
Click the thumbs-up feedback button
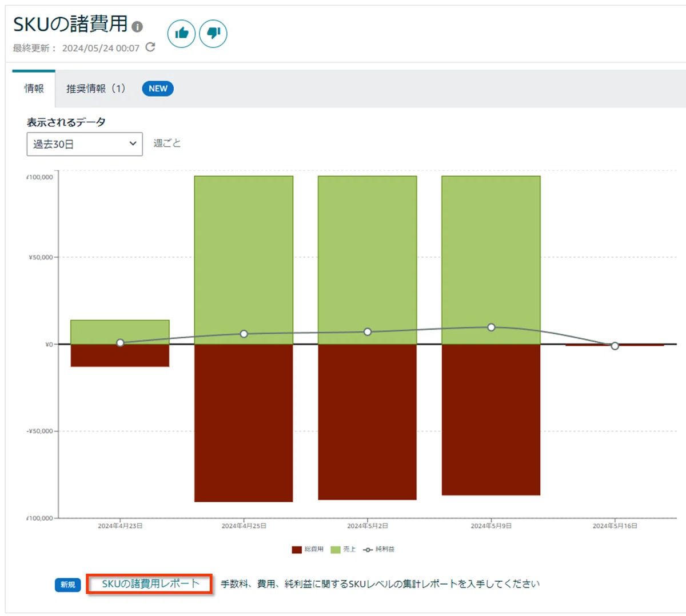coord(181,33)
